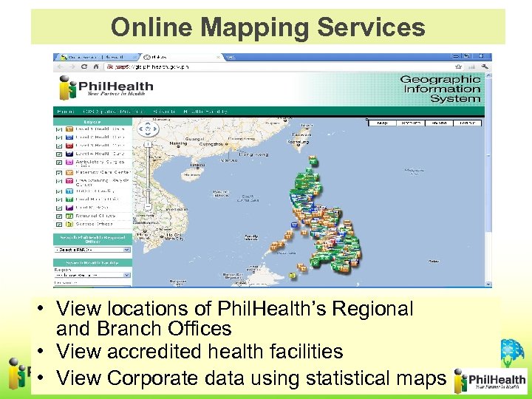Click the Maternity Care Center orange icon
Viewport: 532px width, 399px height.
click(x=69, y=173)
